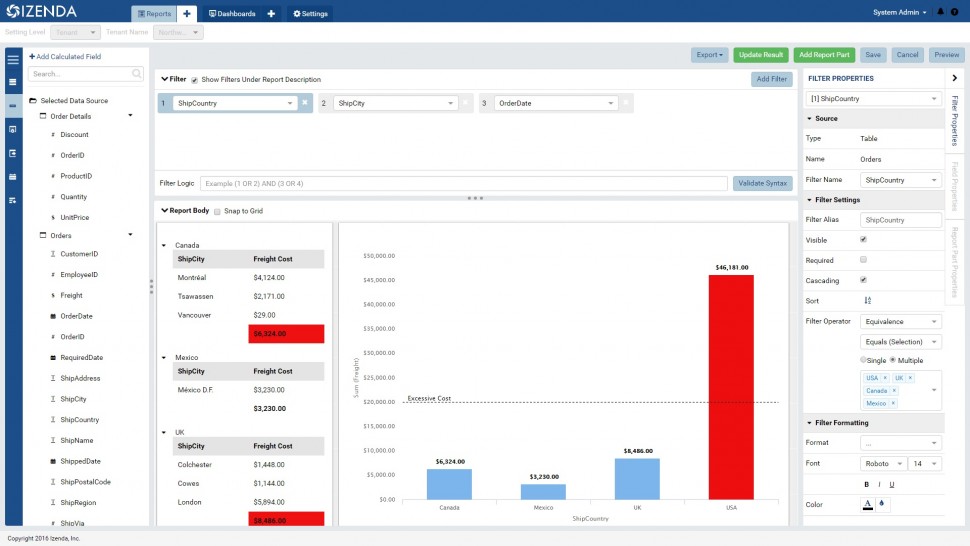Switch to Filter Properties vertical tab

coord(955,121)
